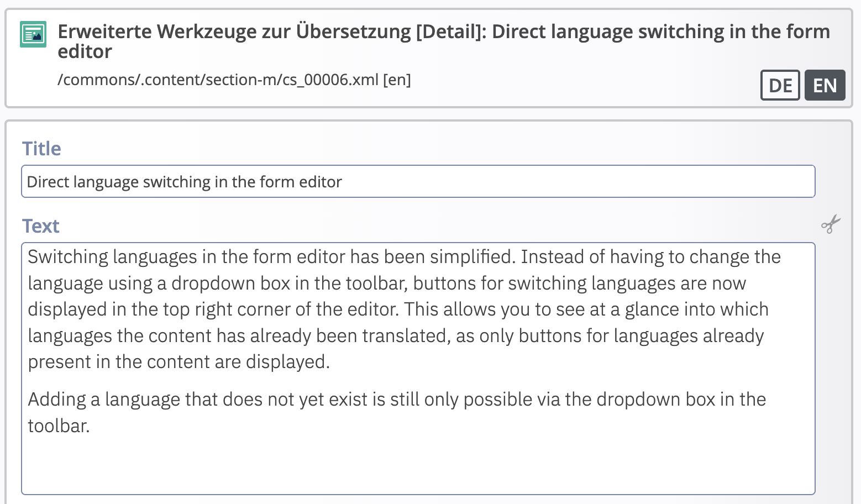Choose German translation using the DE header toggle
The height and width of the screenshot is (504, 861).
tap(780, 85)
